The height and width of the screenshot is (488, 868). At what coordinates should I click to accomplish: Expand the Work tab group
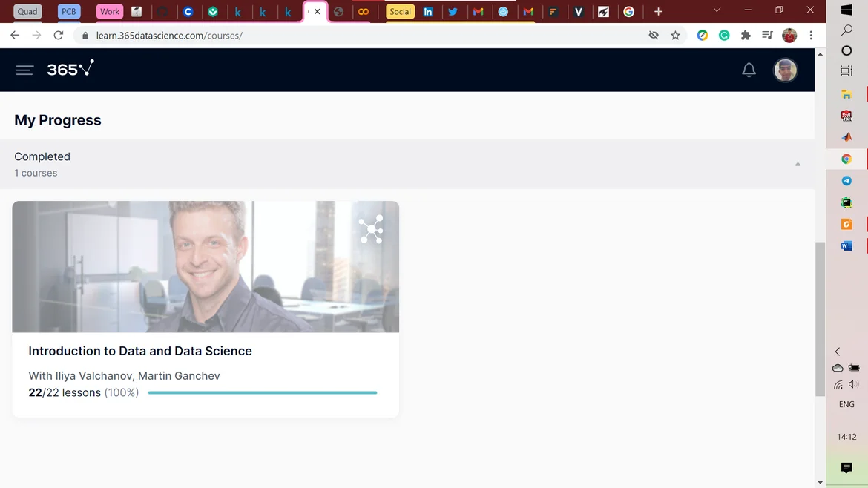point(110,12)
